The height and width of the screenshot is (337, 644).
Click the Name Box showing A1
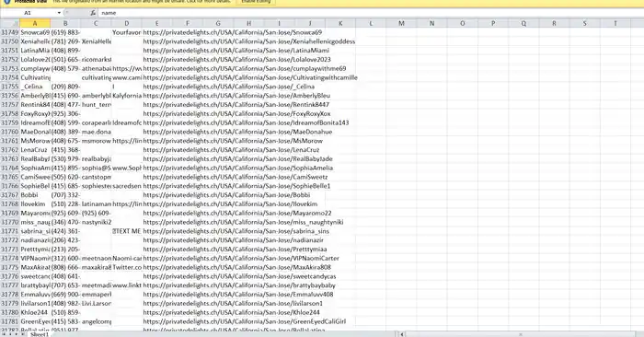[28, 13]
